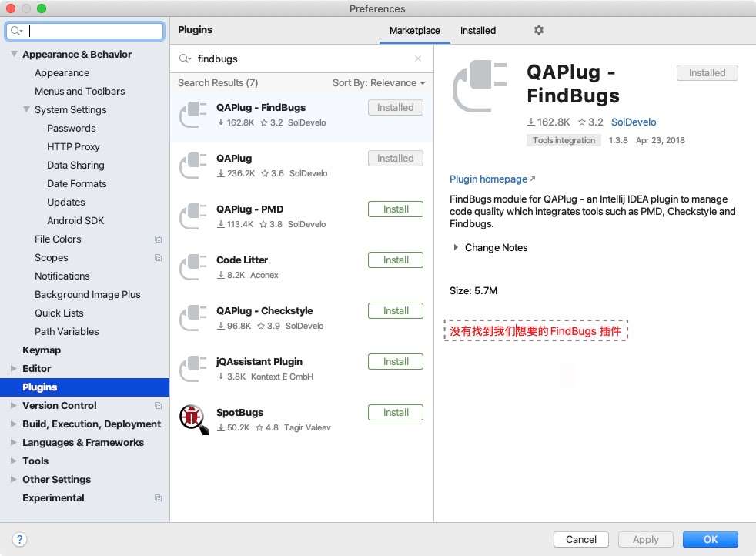Open Data Sharing settings
The image size is (756, 556).
click(75, 165)
